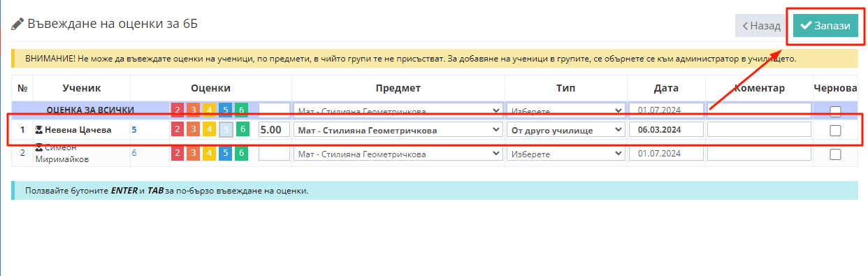The image size is (868, 276).
Task: Set grade 5 for all students
Action: click(226, 110)
